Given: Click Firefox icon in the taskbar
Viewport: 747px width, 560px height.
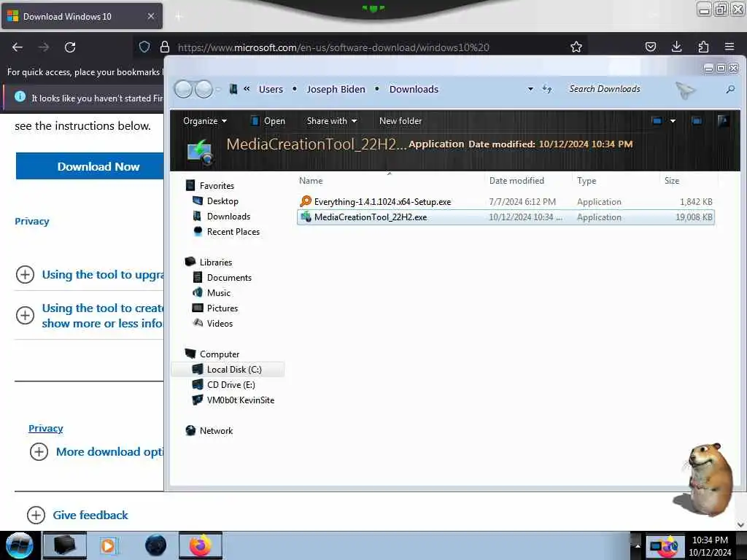Looking at the screenshot, I should tap(201, 545).
